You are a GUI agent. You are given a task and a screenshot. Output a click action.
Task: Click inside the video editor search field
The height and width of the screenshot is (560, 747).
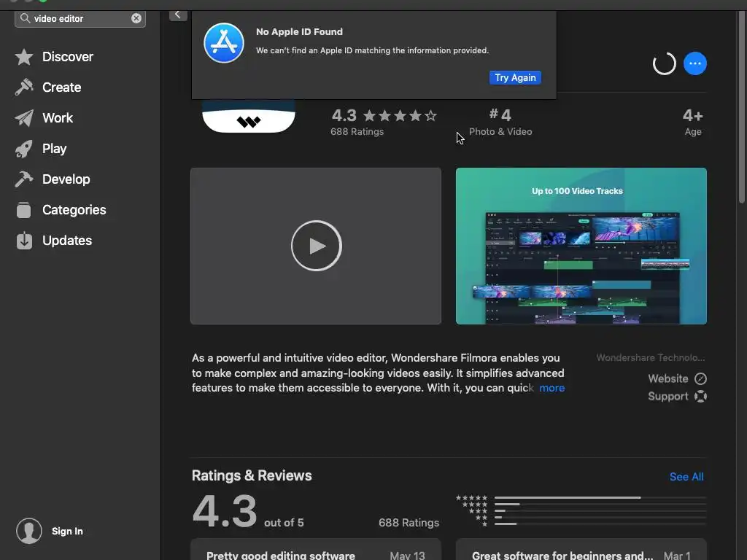tap(80, 18)
